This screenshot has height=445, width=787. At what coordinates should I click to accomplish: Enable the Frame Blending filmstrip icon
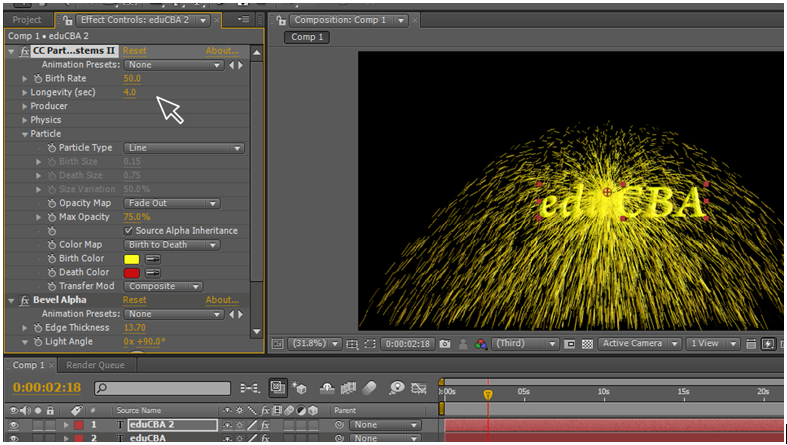point(348,388)
